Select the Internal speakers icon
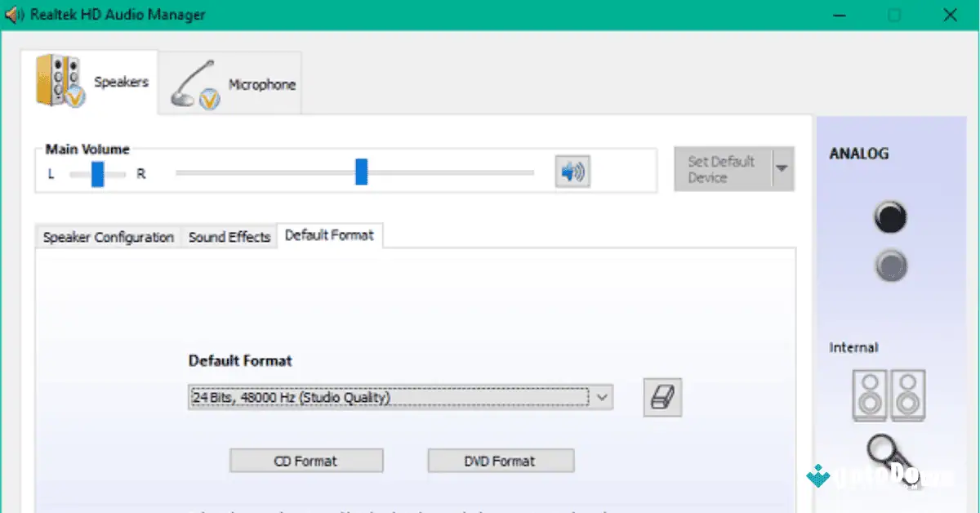The width and height of the screenshot is (980, 513). click(x=889, y=395)
